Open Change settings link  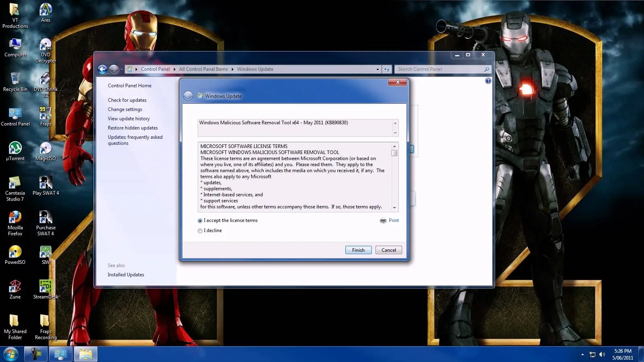point(125,109)
